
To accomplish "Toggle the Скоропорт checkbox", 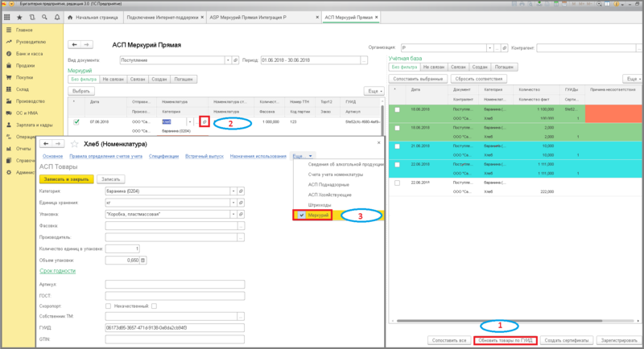I will (x=109, y=305).
